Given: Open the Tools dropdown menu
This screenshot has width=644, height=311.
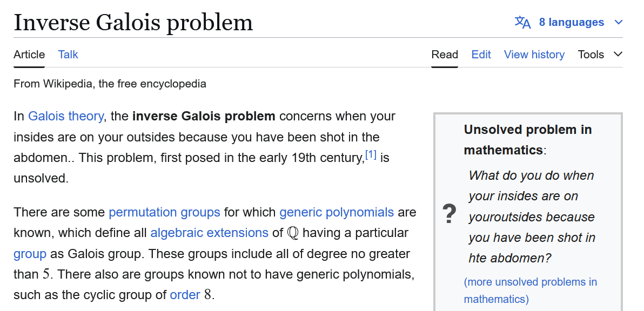Looking at the screenshot, I should [x=600, y=55].
